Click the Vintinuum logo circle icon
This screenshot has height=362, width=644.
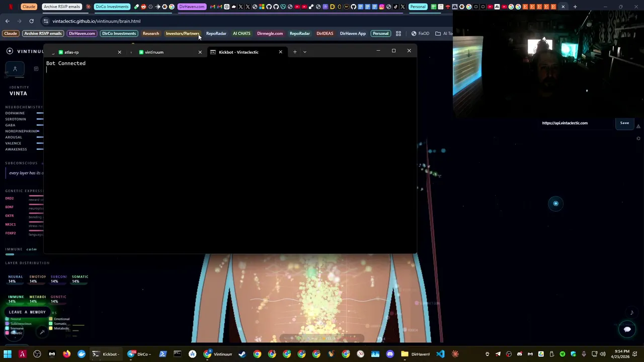(x=10, y=51)
